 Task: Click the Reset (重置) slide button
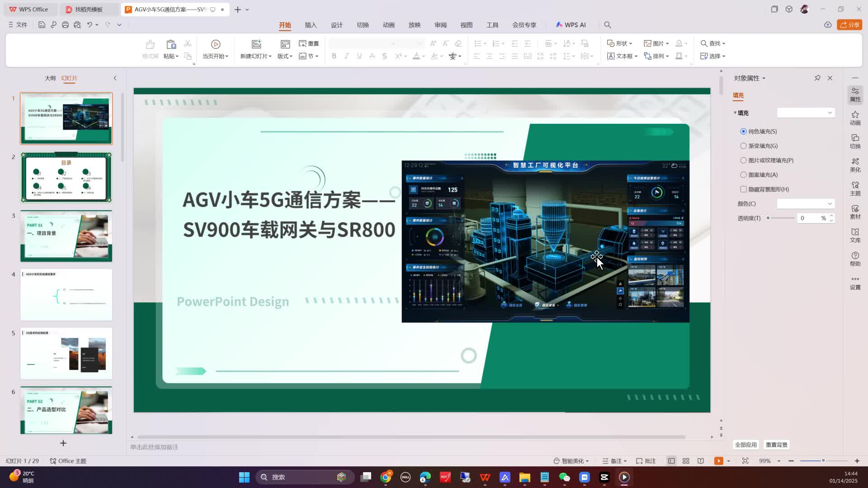click(309, 43)
